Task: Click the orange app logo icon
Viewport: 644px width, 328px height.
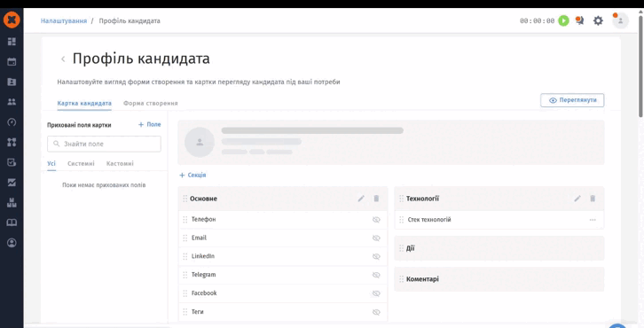Action: (12, 20)
